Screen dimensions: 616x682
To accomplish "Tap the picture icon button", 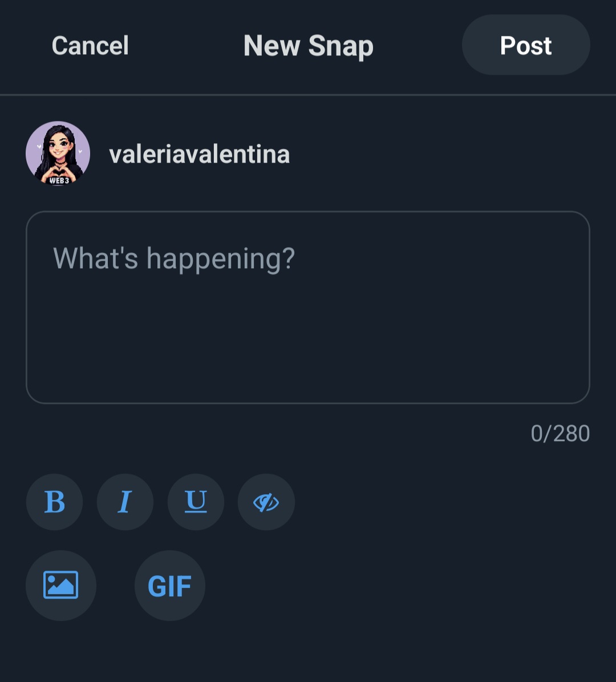I will click(61, 585).
